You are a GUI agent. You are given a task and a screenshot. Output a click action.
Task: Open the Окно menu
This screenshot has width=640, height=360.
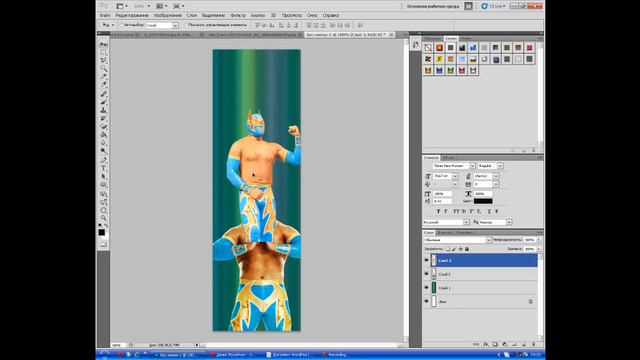(312, 15)
